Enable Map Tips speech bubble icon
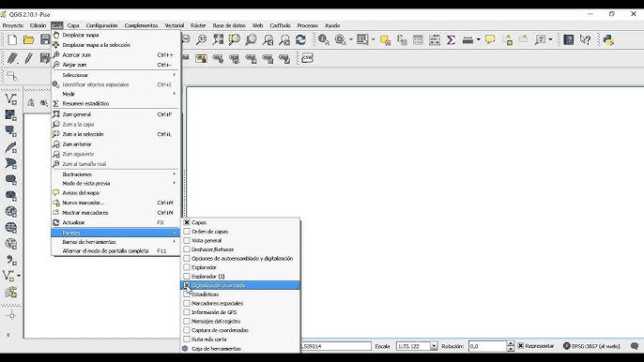The width and height of the screenshot is (644, 362). (x=490, y=39)
